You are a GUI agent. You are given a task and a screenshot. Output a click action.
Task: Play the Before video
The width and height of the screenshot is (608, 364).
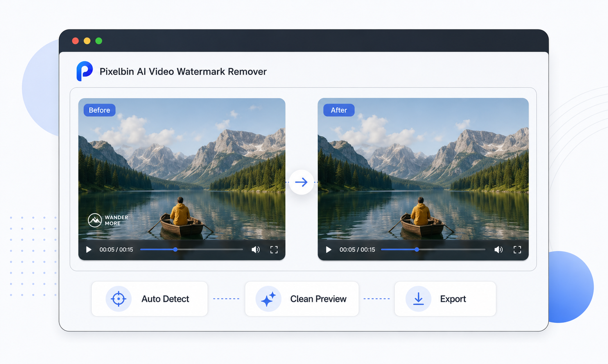(x=88, y=250)
